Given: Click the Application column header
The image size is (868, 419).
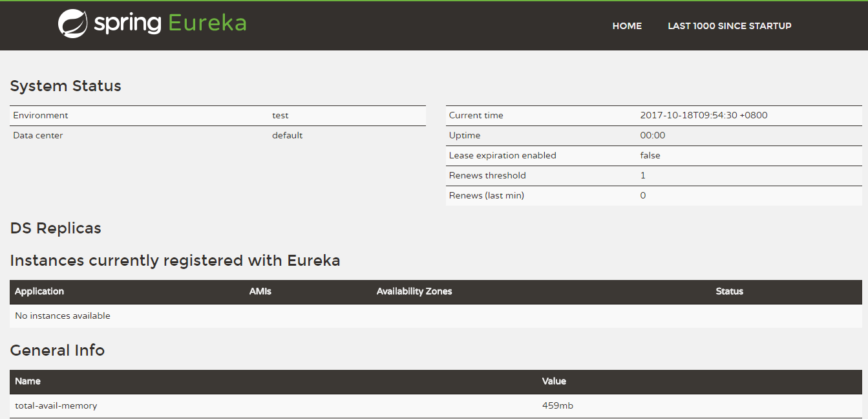Looking at the screenshot, I should (39, 292).
